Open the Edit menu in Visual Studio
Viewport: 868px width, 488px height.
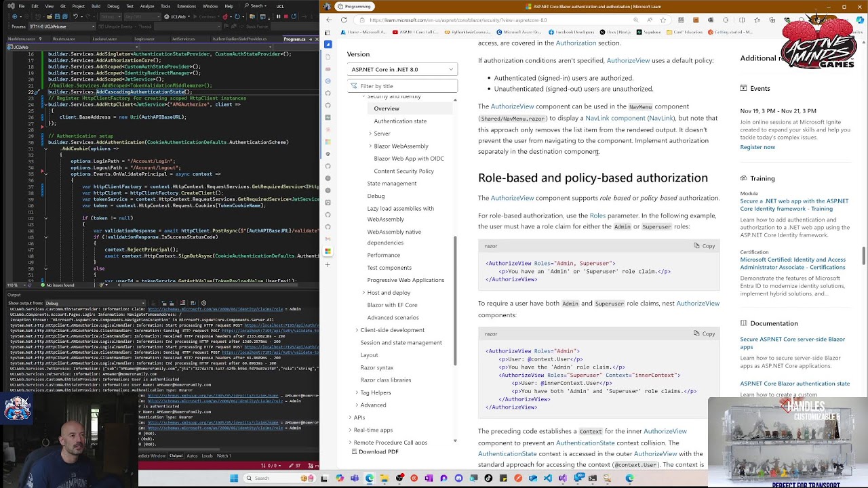click(x=35, y=6)
